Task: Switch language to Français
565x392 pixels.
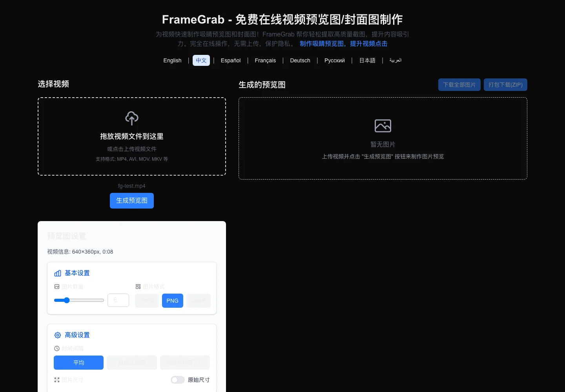Action: [265, 60]
